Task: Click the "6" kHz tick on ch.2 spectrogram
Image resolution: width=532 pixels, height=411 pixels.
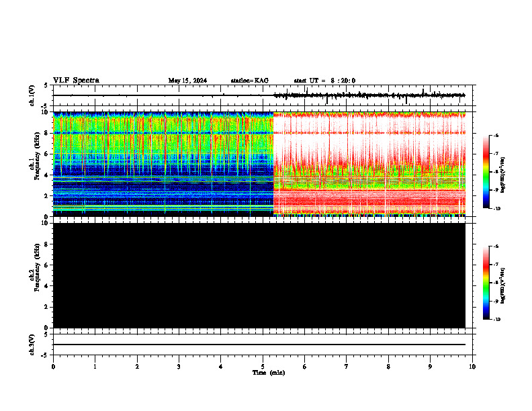Action: tap(47, 265)
